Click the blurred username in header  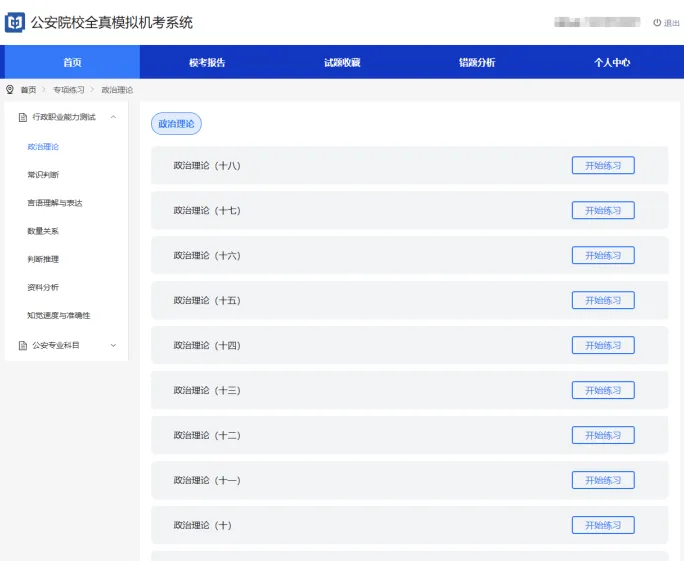pos(597,22)
